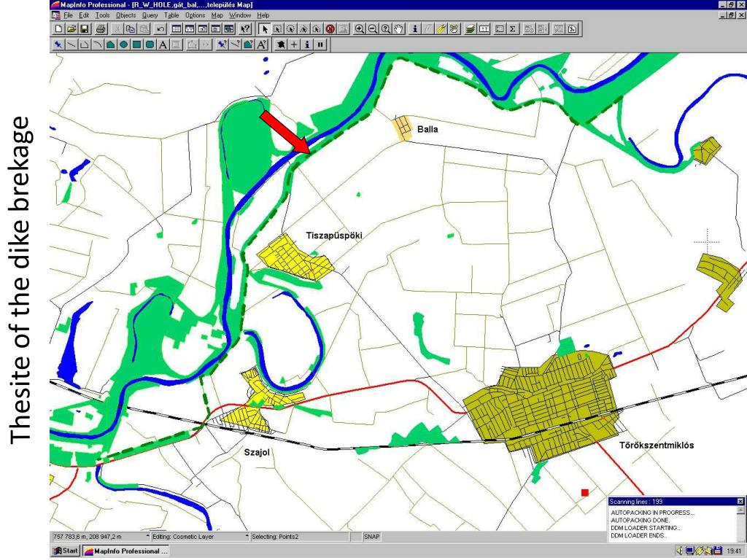Toggle the SNAP status indicator
Screen dimensions: 747x560
(x=371, y=537)
